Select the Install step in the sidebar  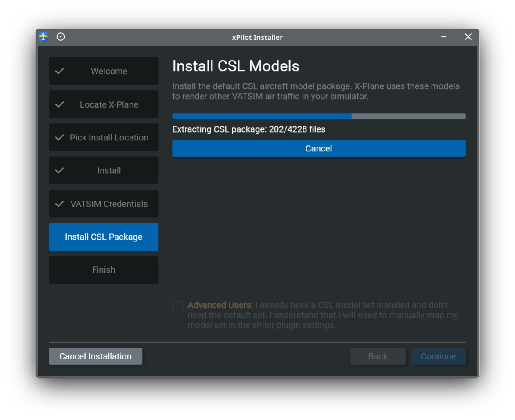[108, 170]
